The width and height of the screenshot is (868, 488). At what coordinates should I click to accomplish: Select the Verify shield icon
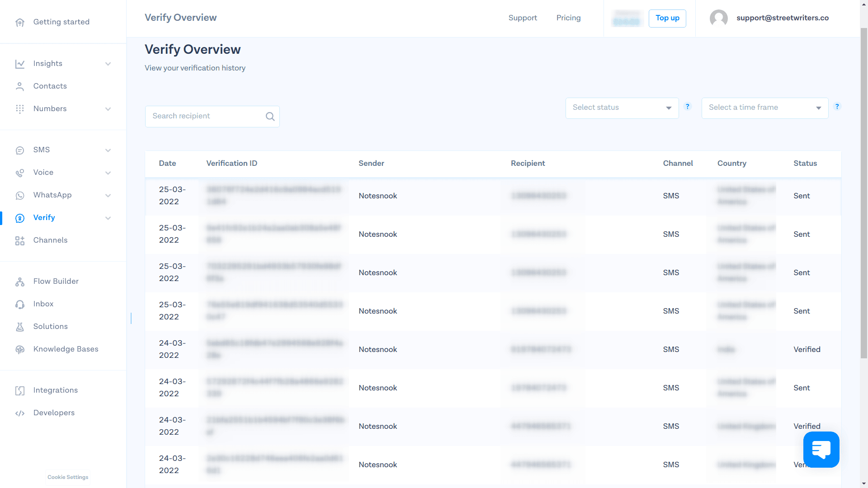pyautogui.click(x=20, y=218)
